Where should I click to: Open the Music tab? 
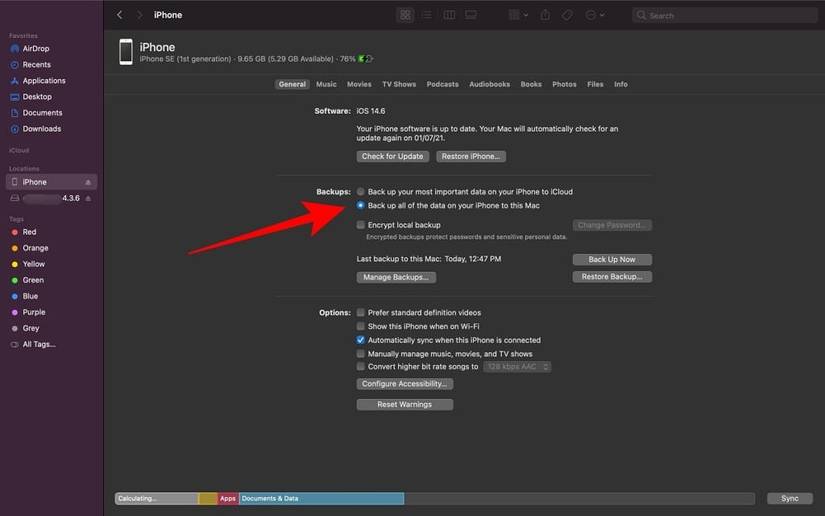(x=326, y=84)
